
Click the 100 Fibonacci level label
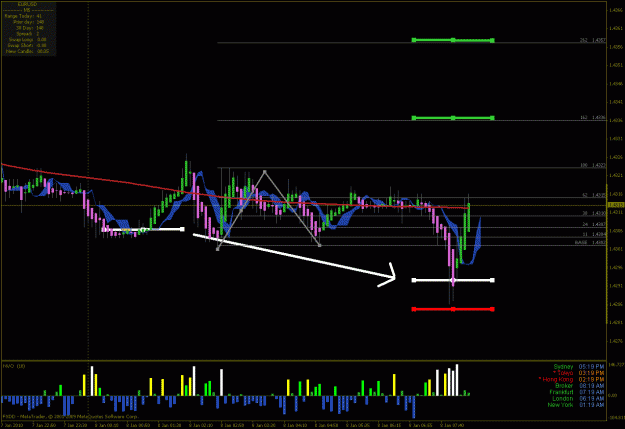[x=592, y=165]
